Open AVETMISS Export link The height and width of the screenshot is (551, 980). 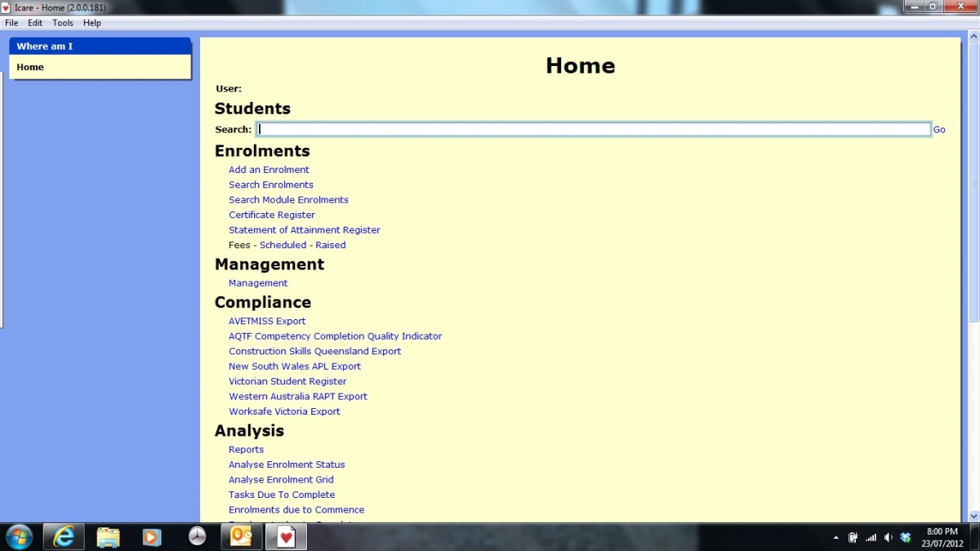pos(267,321)
